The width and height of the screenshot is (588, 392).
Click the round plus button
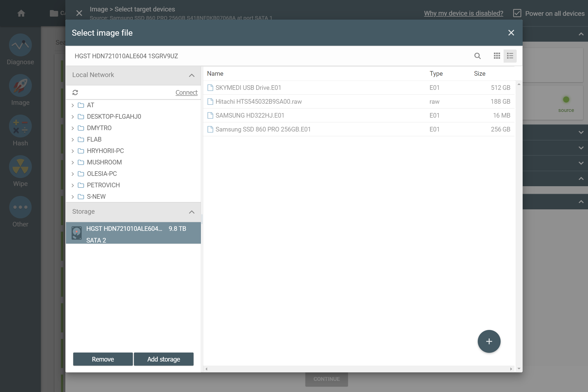pos(489,341)
